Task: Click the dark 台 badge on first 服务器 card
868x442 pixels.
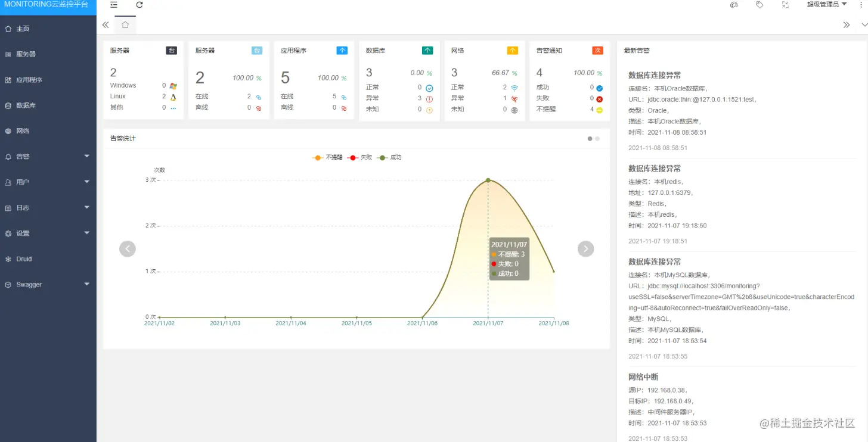Action: (172, 51)
